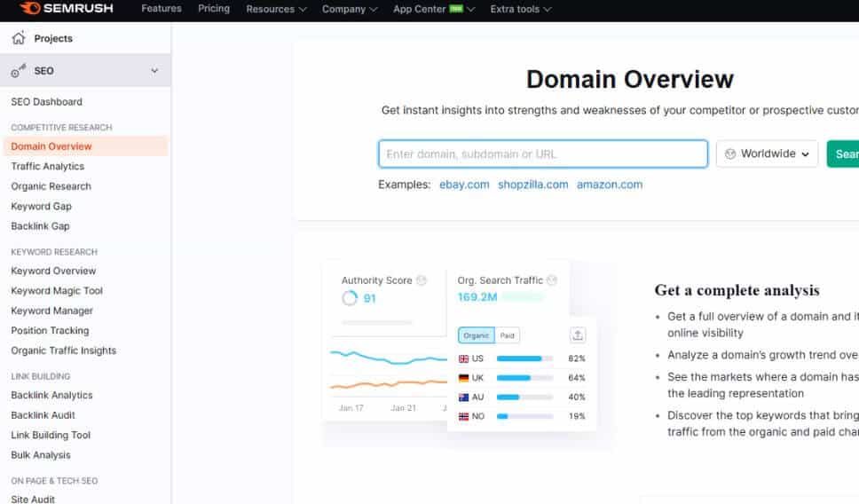This screenshot has width=859, height=504.
Task: Open the Features page
Action: (x=162, y=8)
